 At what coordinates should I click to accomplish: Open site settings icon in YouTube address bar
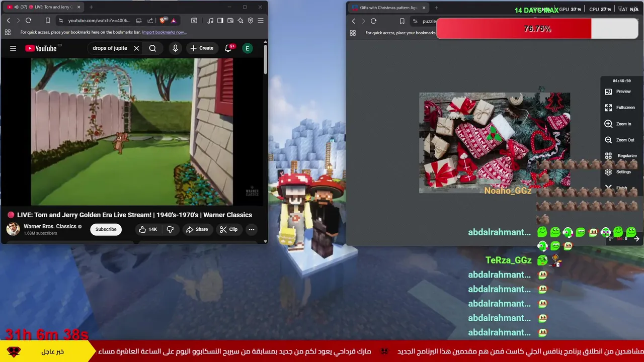61,21
